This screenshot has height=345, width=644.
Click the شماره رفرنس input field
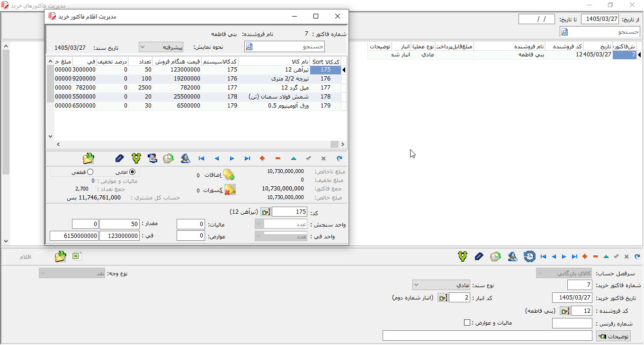[572, 323]
